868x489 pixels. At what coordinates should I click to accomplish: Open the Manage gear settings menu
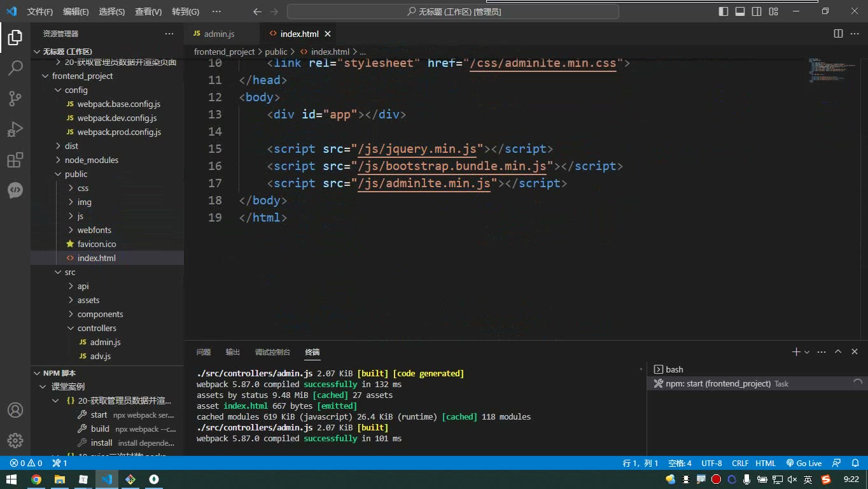[x=15, y=441]
